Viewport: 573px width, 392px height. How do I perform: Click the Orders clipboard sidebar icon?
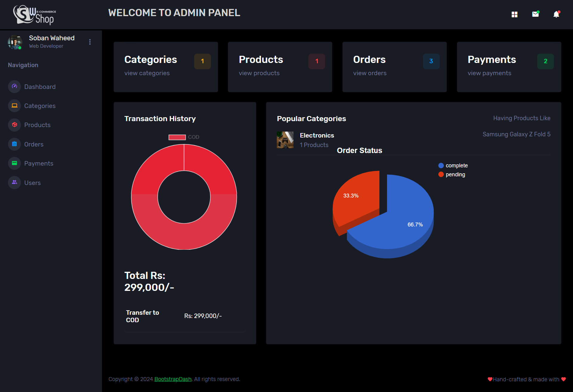coord(14,144)
